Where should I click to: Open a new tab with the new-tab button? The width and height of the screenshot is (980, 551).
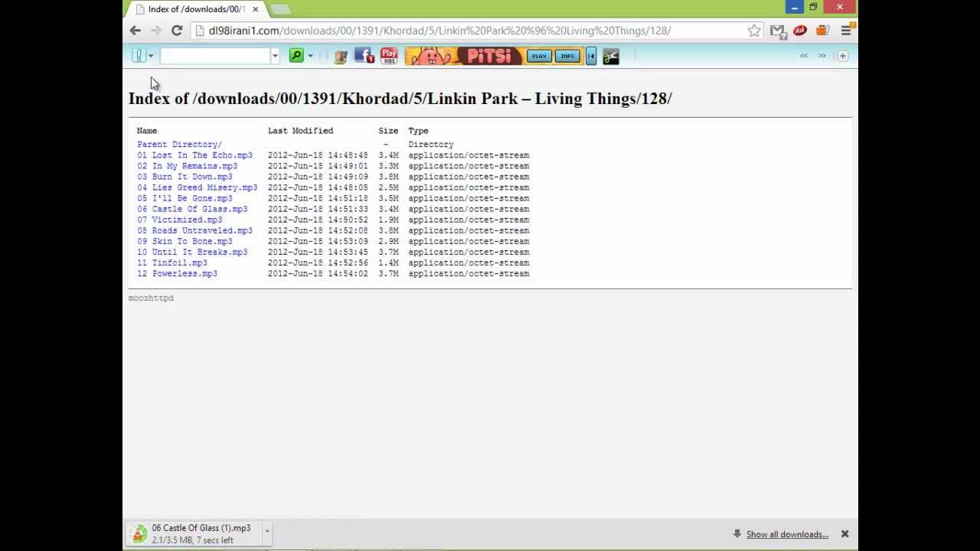[x=280, y=9]
